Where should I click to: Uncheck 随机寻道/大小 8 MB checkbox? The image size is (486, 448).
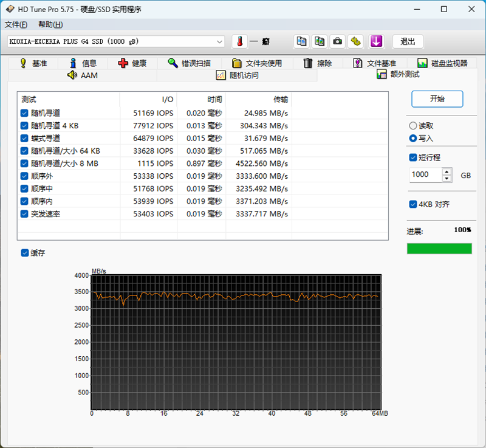[24, 164]
